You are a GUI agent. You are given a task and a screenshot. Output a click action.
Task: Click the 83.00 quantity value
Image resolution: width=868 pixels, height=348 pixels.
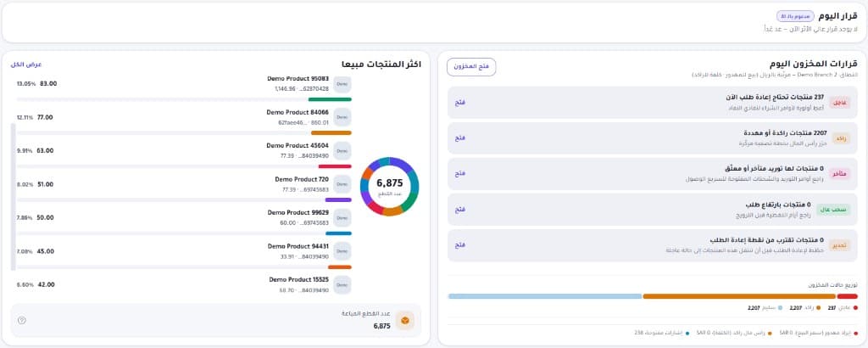[x=48, y=84]
